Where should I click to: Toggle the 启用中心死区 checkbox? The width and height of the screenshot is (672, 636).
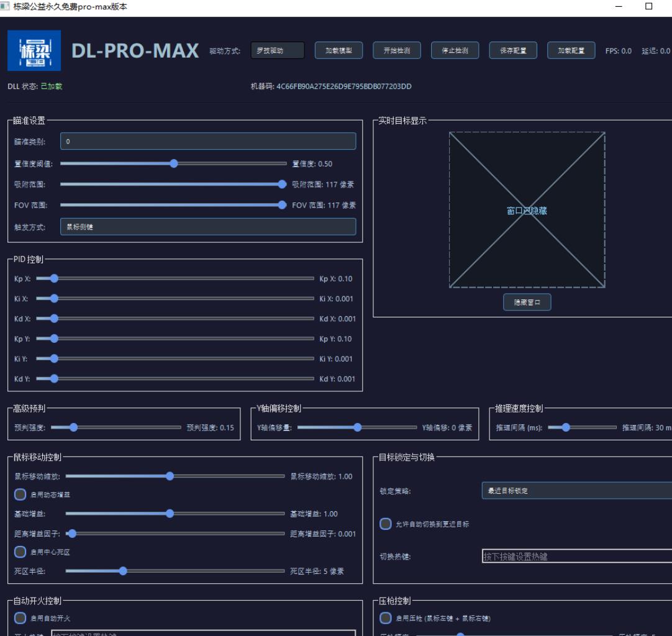(x=20, y=552)
